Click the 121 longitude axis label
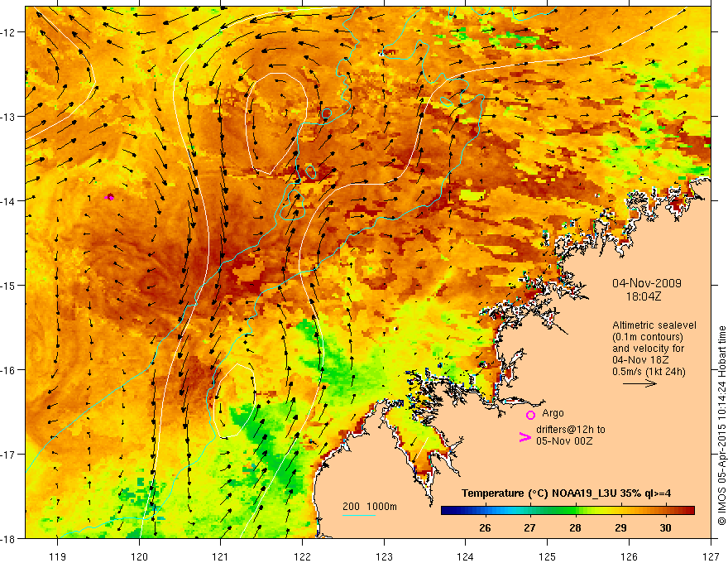Screen dimensions: 728x563 [221, 556]
